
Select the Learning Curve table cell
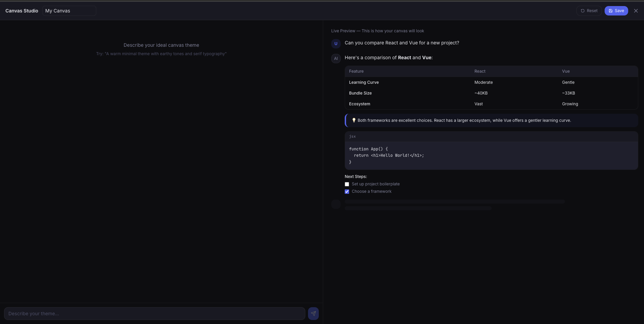click(x=364, y=82)
